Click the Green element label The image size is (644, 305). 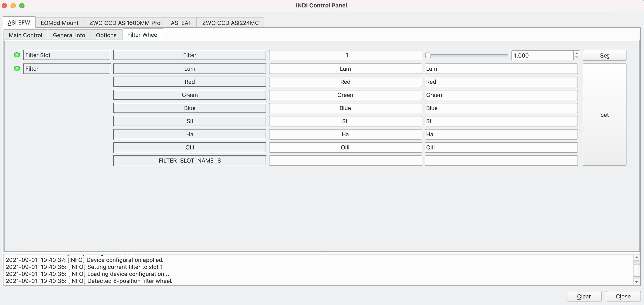pos(189,95)
